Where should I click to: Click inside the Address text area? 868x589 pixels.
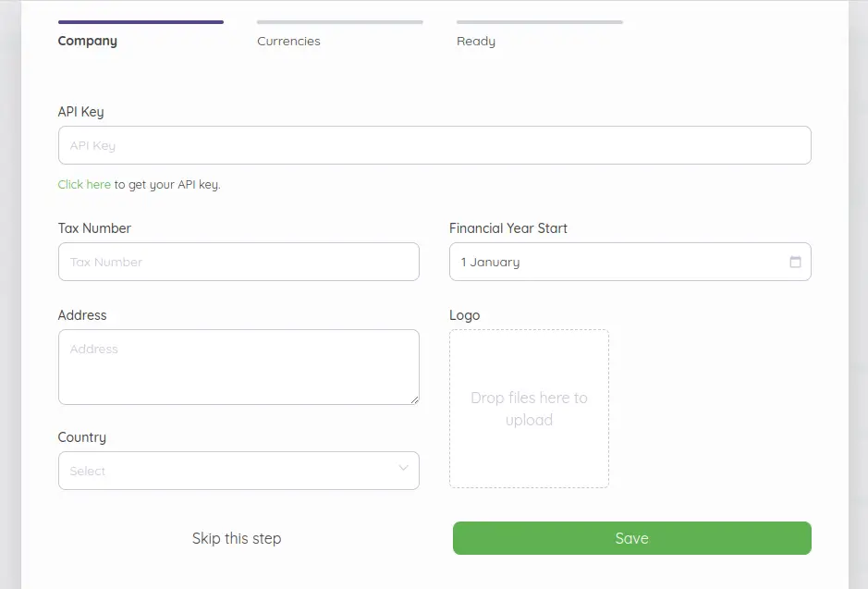coord(238,367)
